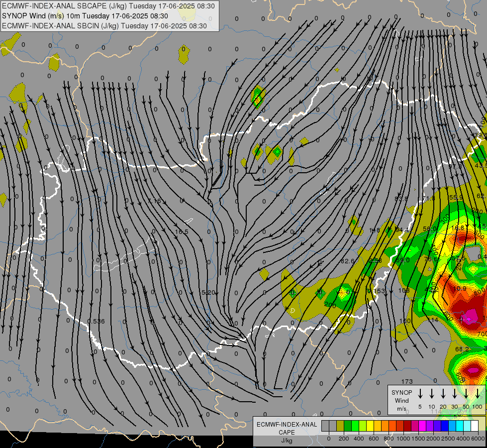Click the 'SYNOP' label in the wind legend

coord(401,393)
